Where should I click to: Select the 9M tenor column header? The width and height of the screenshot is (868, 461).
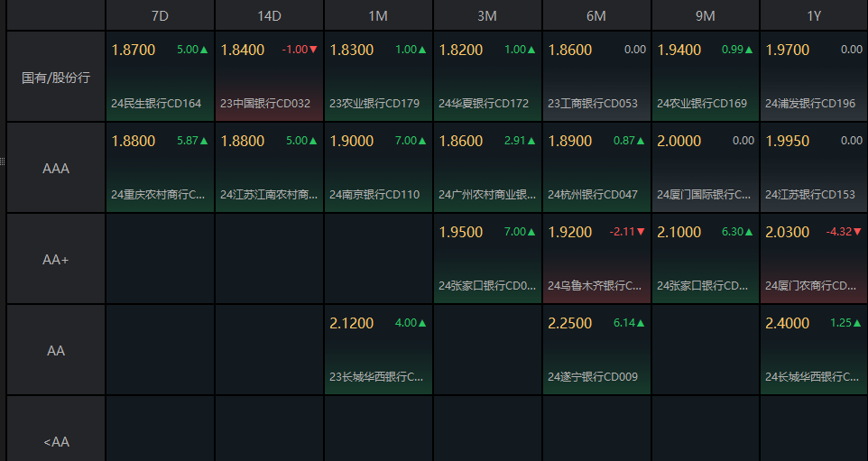point(706,15)
